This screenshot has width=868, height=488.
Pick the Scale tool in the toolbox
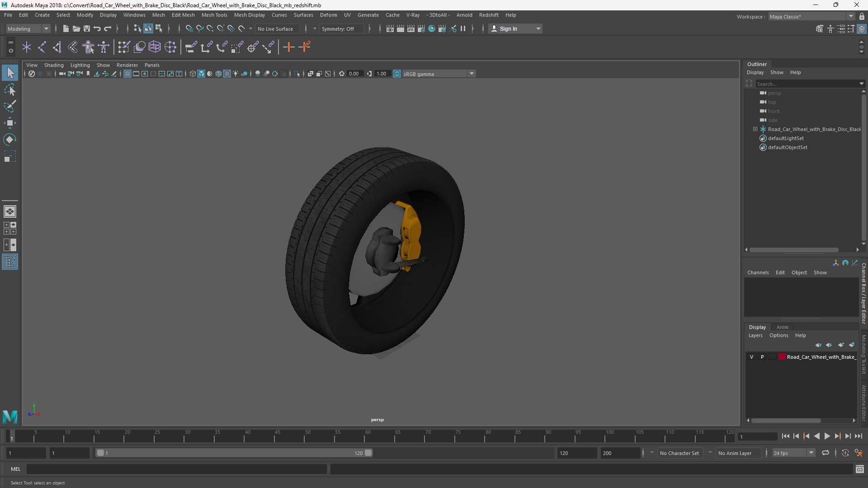click(10, 156)
